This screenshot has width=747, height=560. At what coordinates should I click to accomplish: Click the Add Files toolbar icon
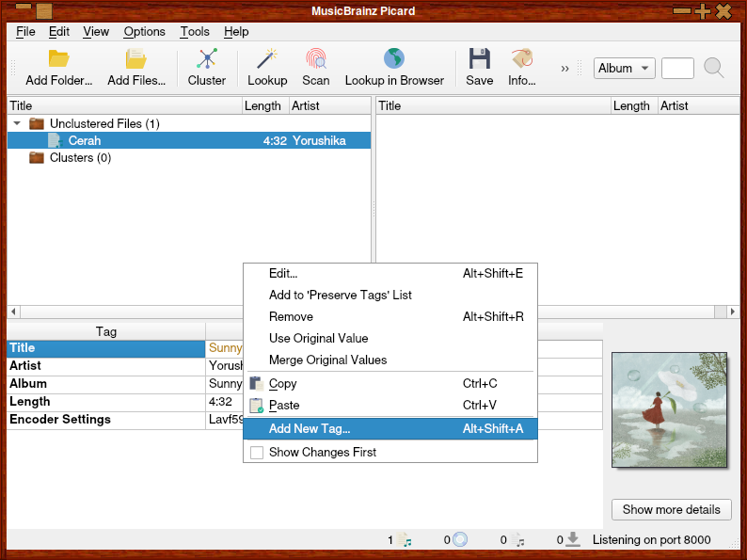(136, 59)
